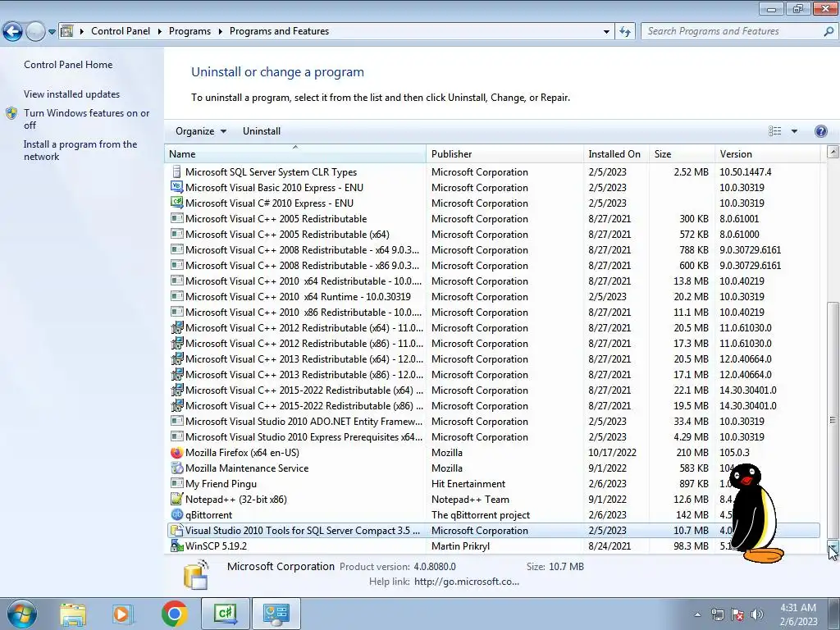Open Google Chrome from taskbar
Viewport: 840px width, 630px height.
point(174,614)
